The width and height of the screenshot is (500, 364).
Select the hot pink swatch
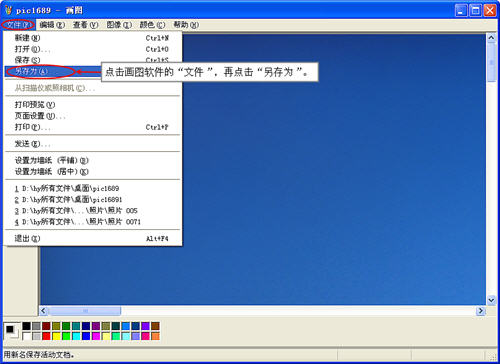[146, 336]
